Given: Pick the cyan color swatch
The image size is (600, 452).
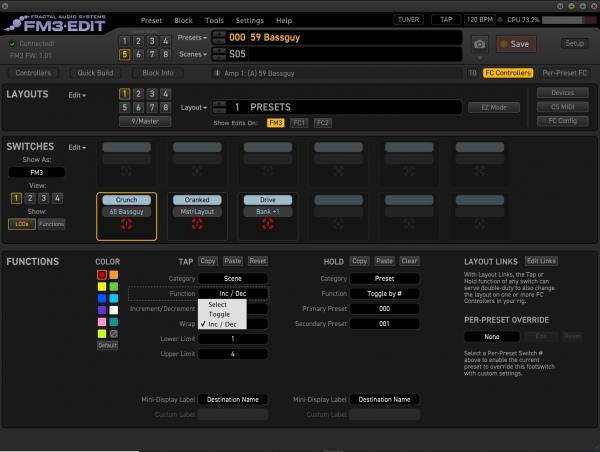Looking at the screenshot, I should pyautogui.click(x=114, y=299).
